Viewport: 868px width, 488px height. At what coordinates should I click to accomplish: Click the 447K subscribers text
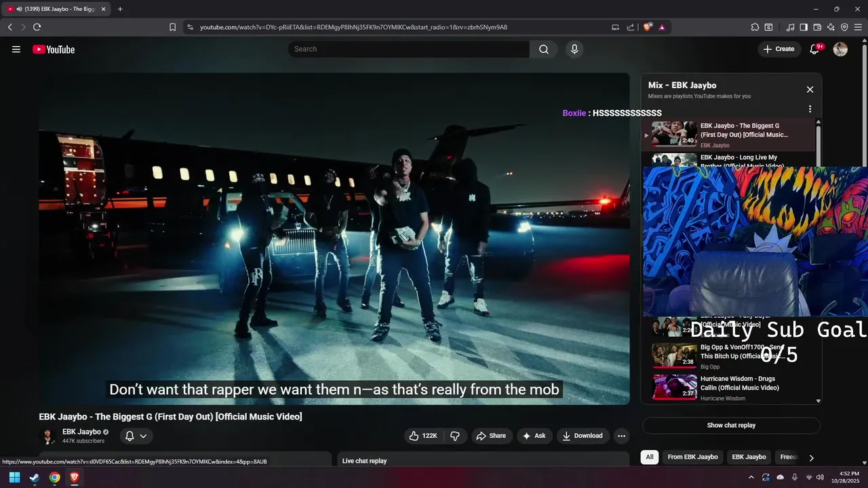[83, 441]
